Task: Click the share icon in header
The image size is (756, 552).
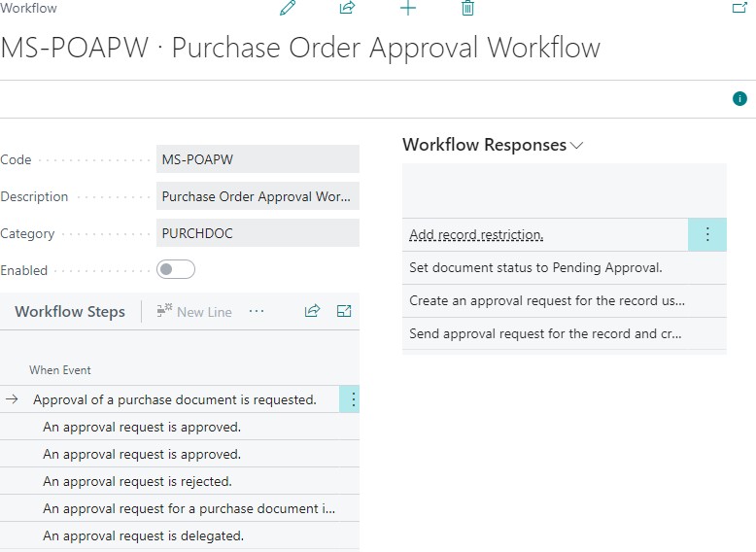Action: (347, 9)
